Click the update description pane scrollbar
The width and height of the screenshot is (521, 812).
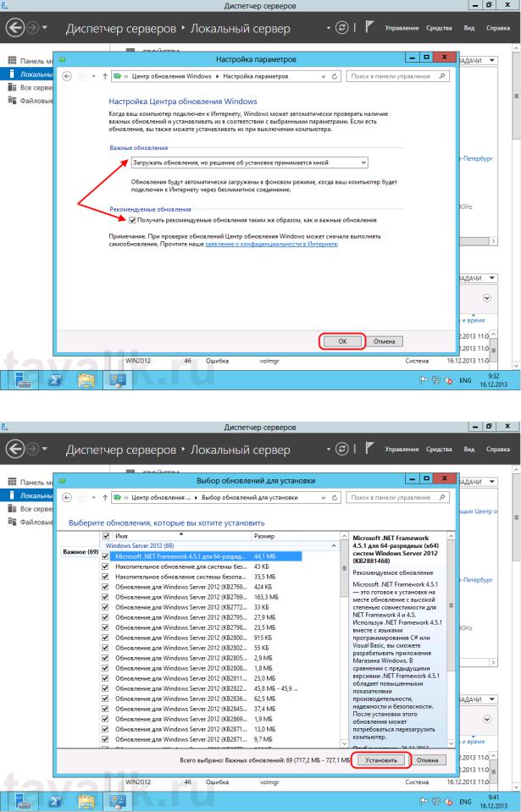(x=451, y=638)
